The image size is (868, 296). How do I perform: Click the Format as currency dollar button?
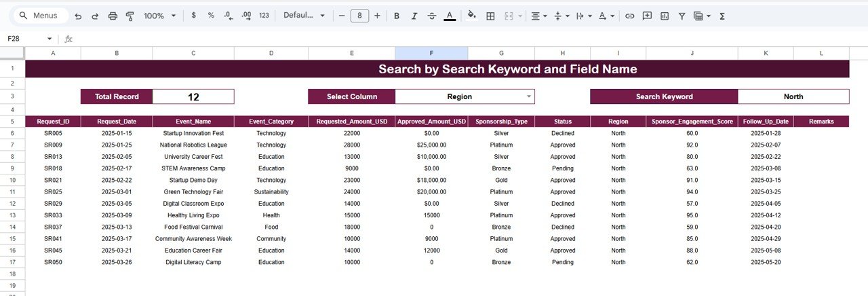click(194, 16)
